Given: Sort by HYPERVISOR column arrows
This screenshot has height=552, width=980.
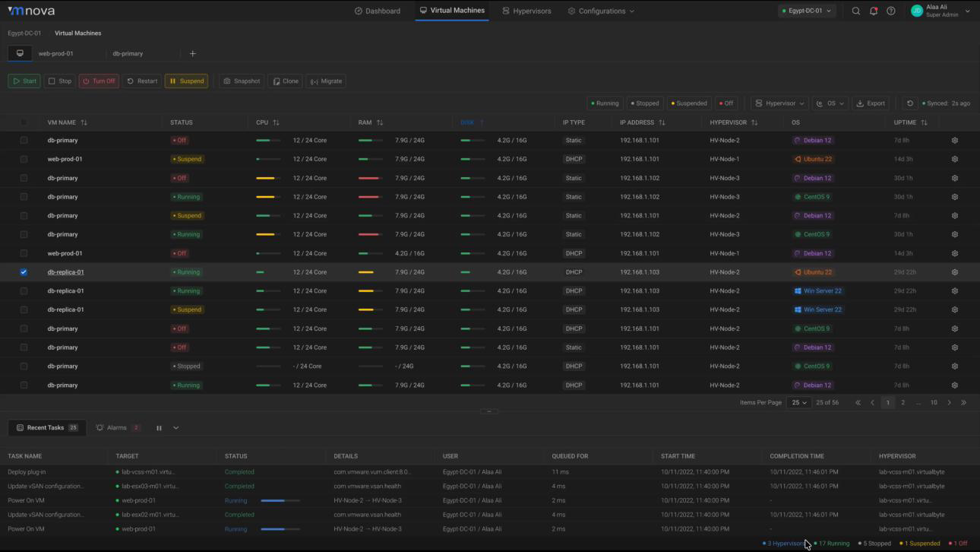Looking at the screenshot, I should (754, 122).
